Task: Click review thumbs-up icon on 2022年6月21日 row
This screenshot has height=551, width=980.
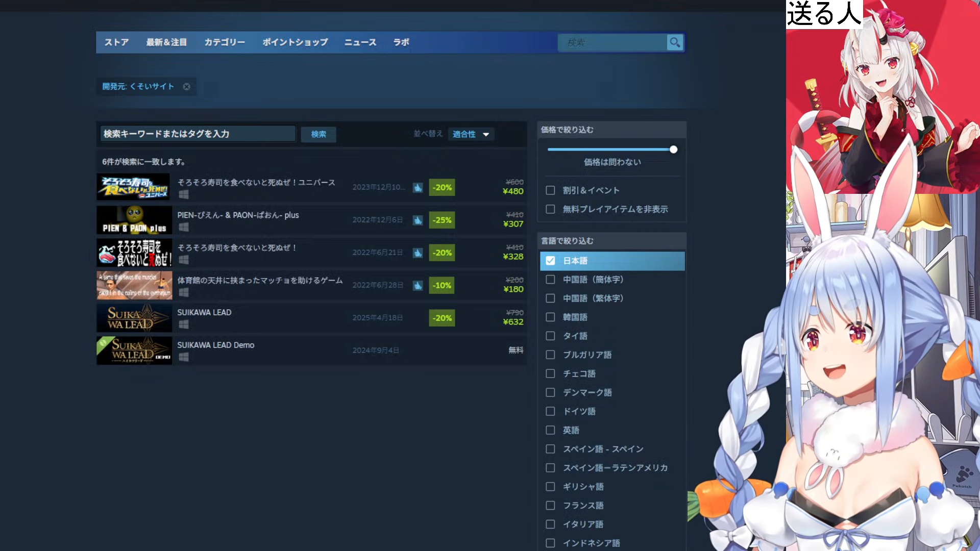Action: (418, 253)
